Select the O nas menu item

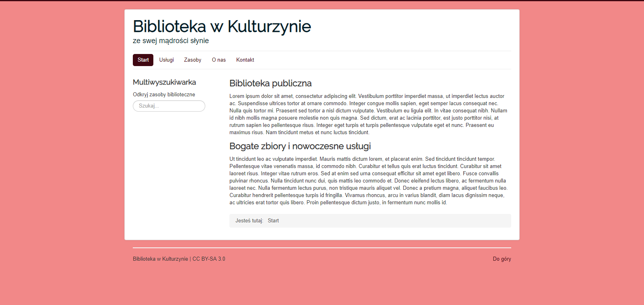click(219, 60)
